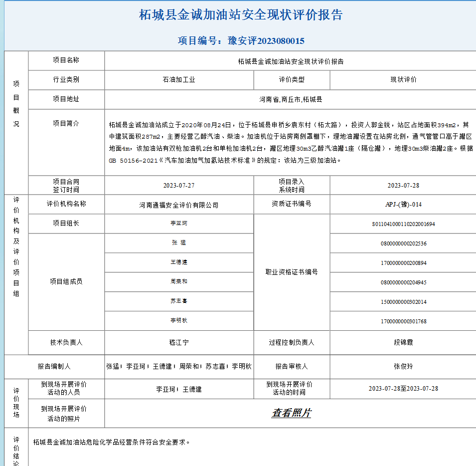
Task: Click the project description paragraph
Action: (x=291, y=143)
